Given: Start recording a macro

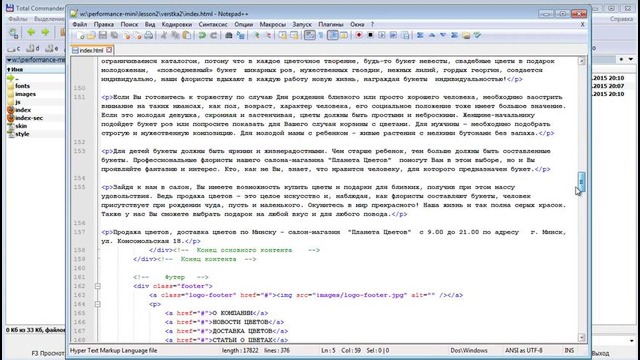Looking at the screenshot, I should coord(359,35).
